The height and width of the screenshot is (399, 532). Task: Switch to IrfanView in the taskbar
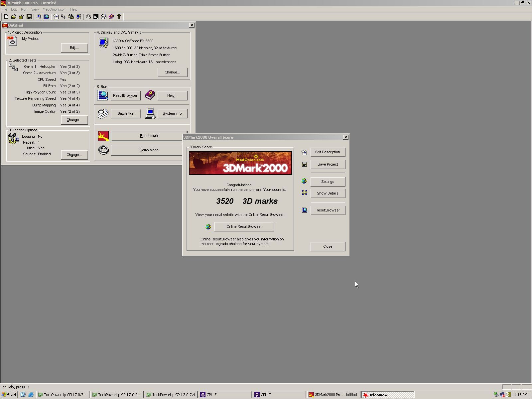[x=388, y=395]
